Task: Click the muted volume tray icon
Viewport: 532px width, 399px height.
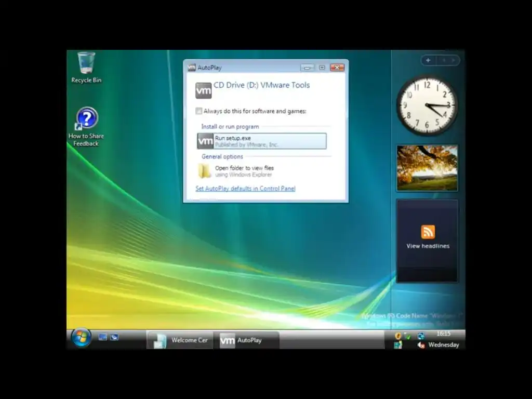Action: tap(421, 345)
